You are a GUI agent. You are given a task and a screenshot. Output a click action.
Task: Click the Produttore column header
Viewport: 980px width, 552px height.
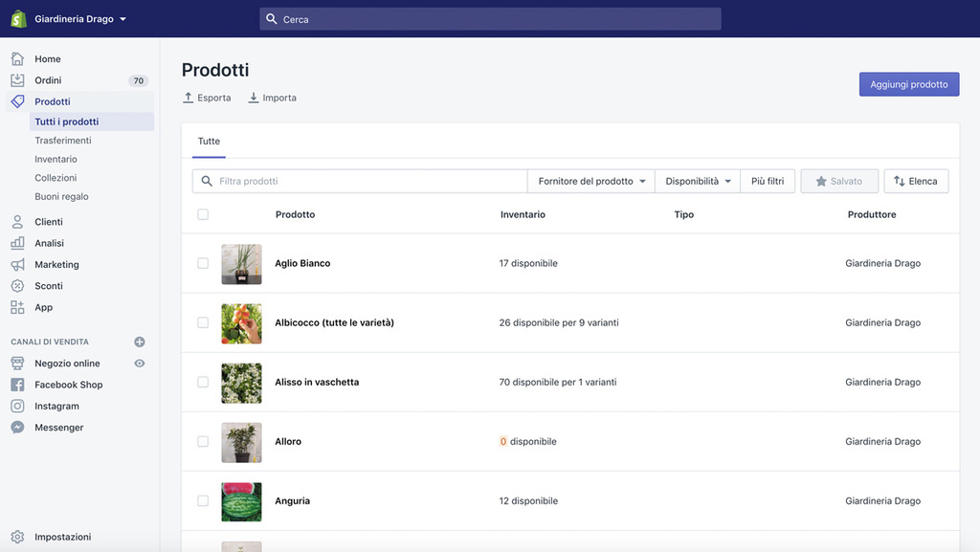pyautogui.click(x=872, y=214)
